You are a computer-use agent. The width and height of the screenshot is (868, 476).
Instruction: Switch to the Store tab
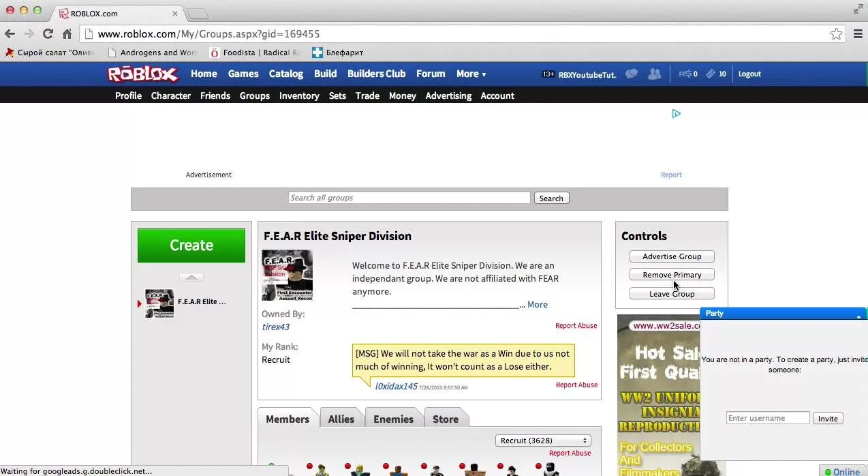pyautogui.click(x=446, y=419)
